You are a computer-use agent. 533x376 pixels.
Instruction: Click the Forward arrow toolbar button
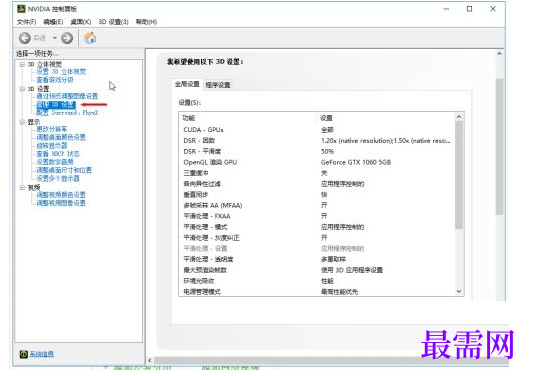click(67, 38)
